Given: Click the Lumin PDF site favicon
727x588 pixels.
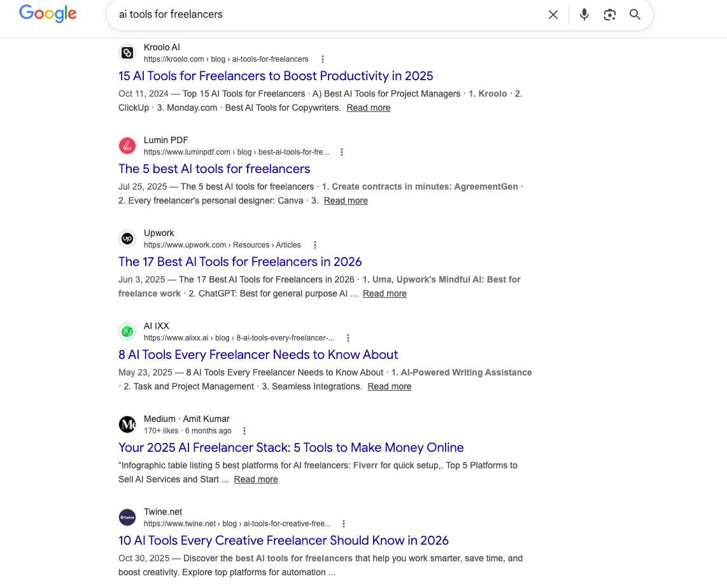Looking at the screenshot, I should point(127,146).
